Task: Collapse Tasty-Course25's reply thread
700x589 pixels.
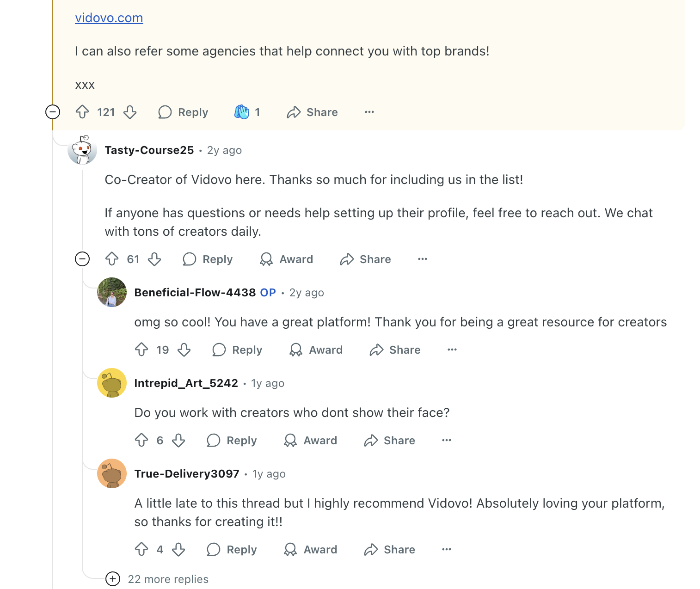Action: click(82, 259)
